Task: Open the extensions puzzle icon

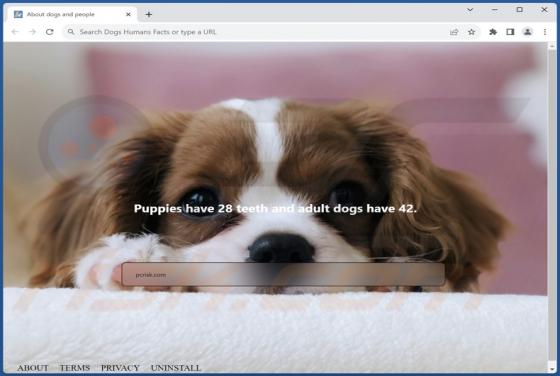Action: (493, 32)
